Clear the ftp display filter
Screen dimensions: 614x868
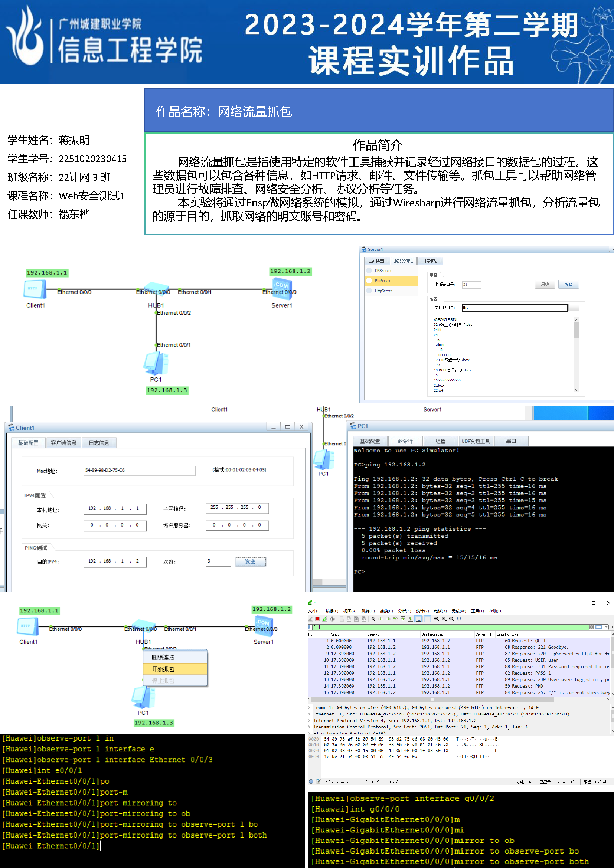(x=592, y=627)
